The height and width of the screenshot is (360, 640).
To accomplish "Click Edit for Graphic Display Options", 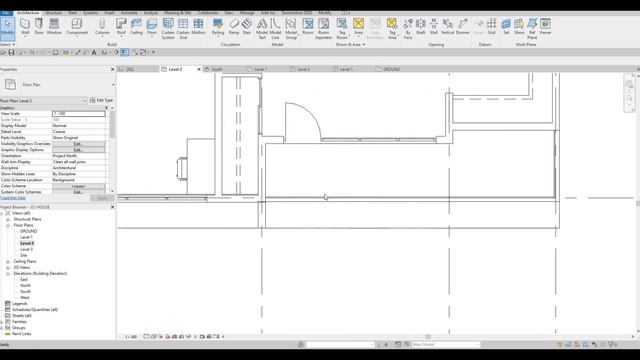I will [78, 150].
